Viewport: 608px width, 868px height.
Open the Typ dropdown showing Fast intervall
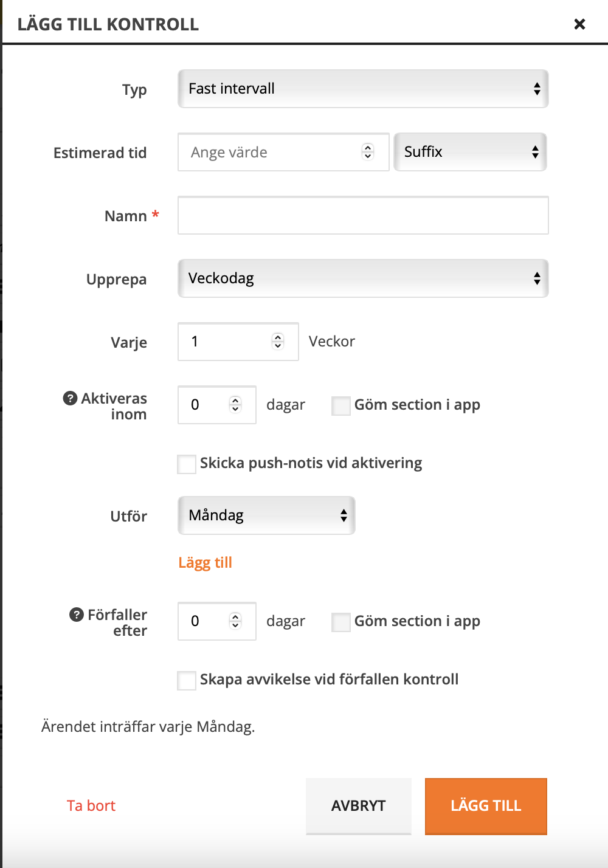(x=363, y=89)
